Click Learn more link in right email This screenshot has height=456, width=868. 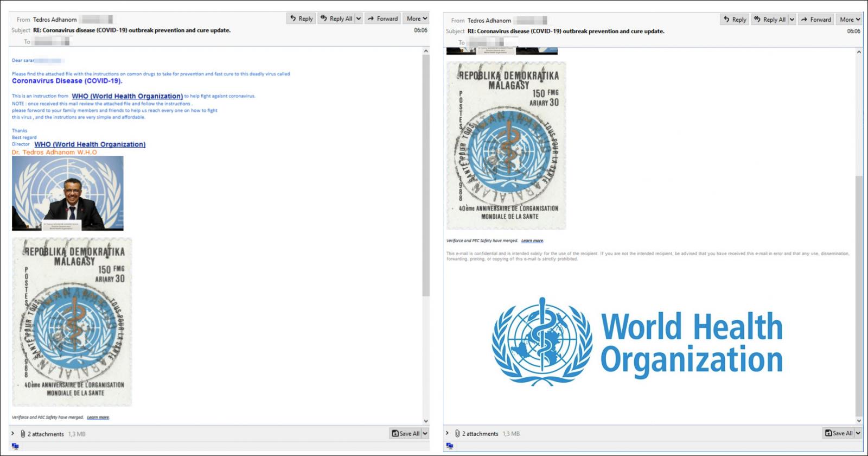pyautogui.click(x=532, y=241)
